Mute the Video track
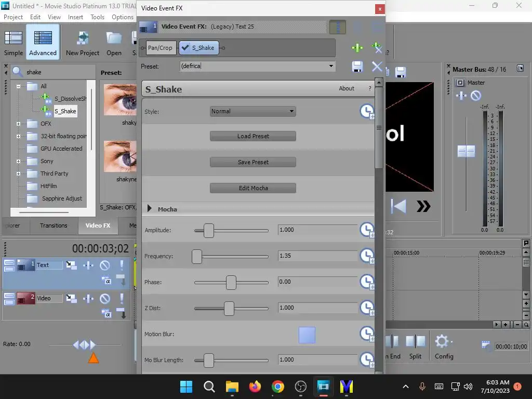Image resolution: width=532 pixels, height=399 pixels. tap(105, 298)
